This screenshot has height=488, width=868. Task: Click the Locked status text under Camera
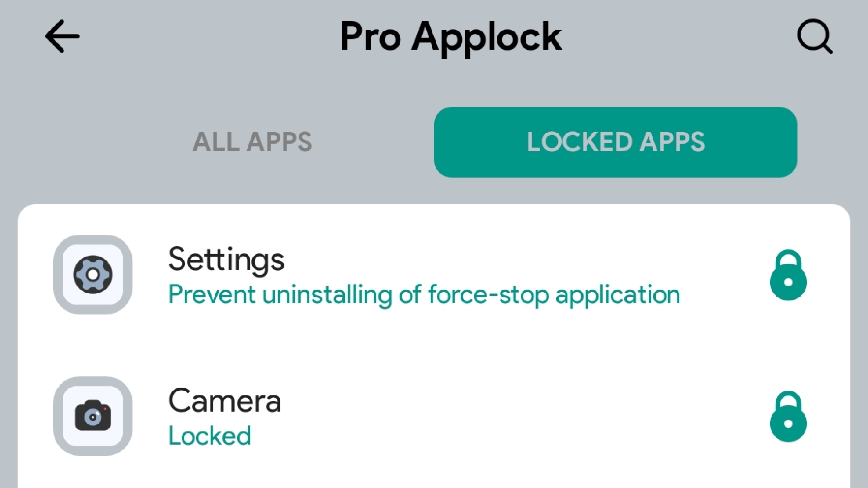coord(209,435)
